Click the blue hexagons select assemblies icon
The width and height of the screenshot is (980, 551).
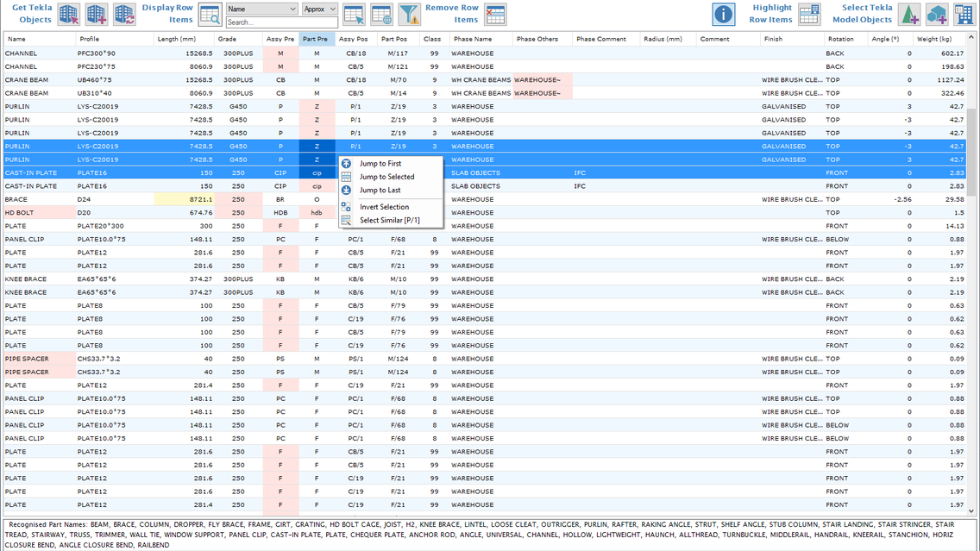coord(937,14)
